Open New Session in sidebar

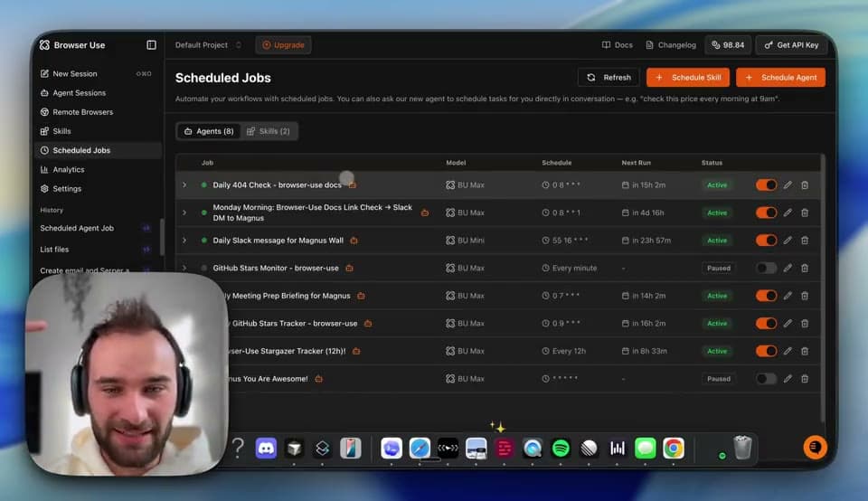coord(96,73)
